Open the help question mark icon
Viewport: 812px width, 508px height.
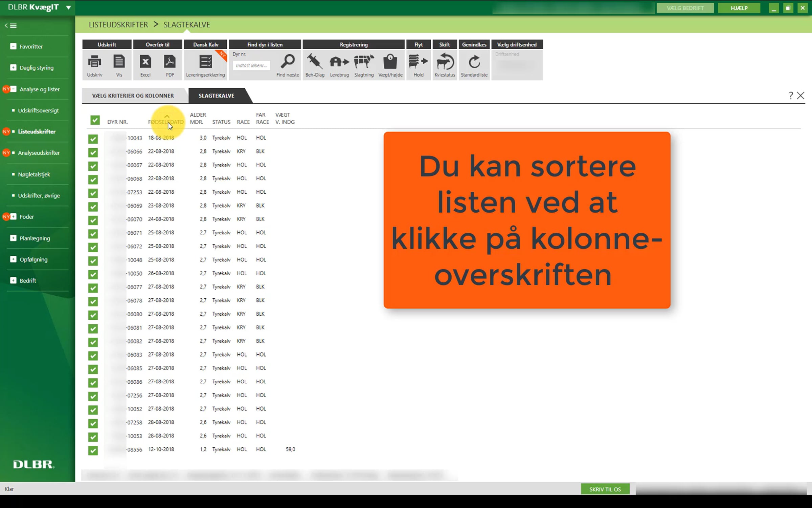point(791,96)
